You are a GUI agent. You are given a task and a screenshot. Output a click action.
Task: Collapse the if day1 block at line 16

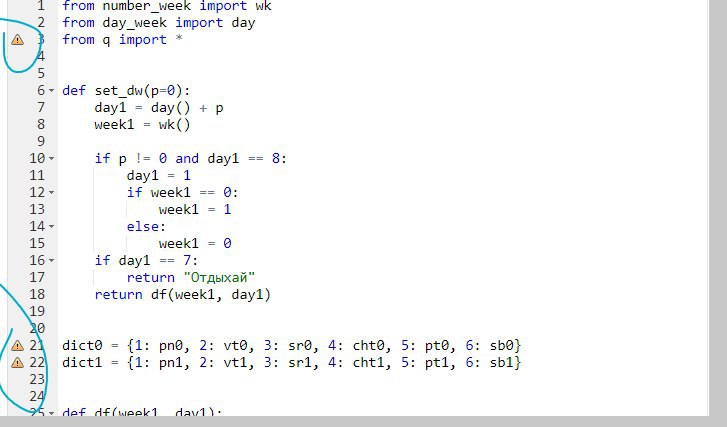pos(51,261)
